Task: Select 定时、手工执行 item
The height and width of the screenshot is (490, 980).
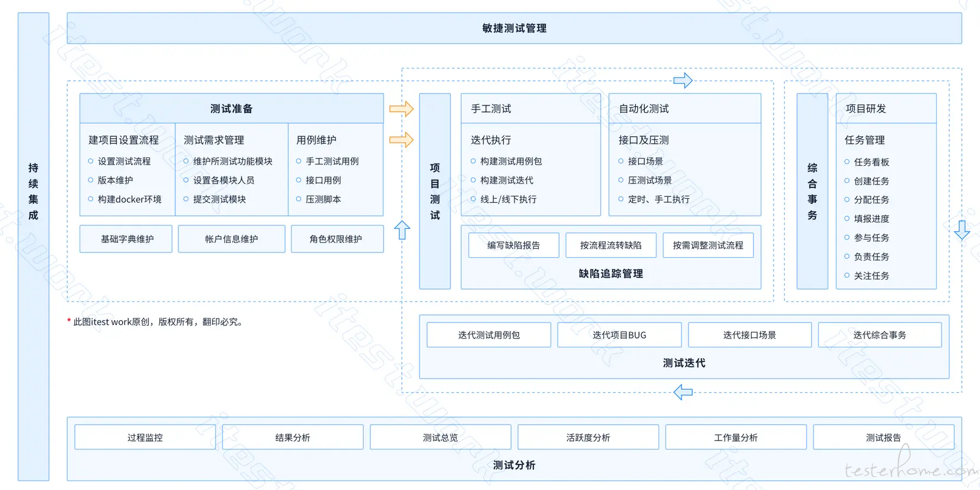Action: pyautogui.click(x=658, y=199)
